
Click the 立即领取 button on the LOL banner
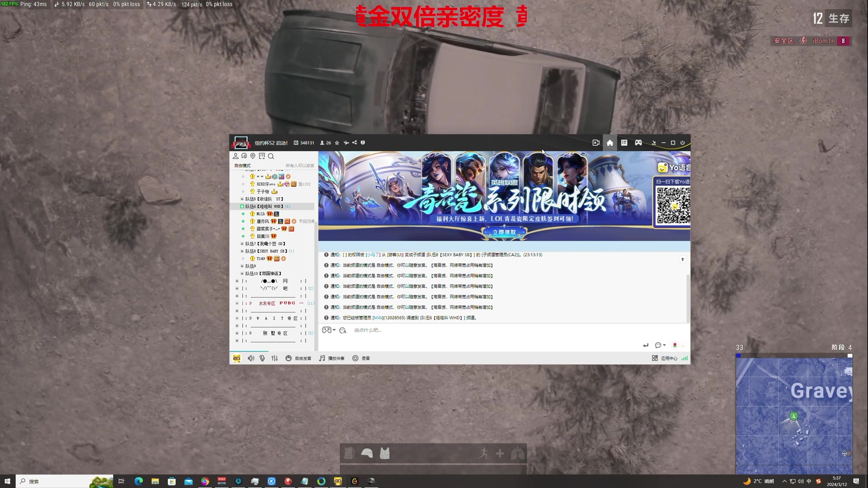click(504, 231)
